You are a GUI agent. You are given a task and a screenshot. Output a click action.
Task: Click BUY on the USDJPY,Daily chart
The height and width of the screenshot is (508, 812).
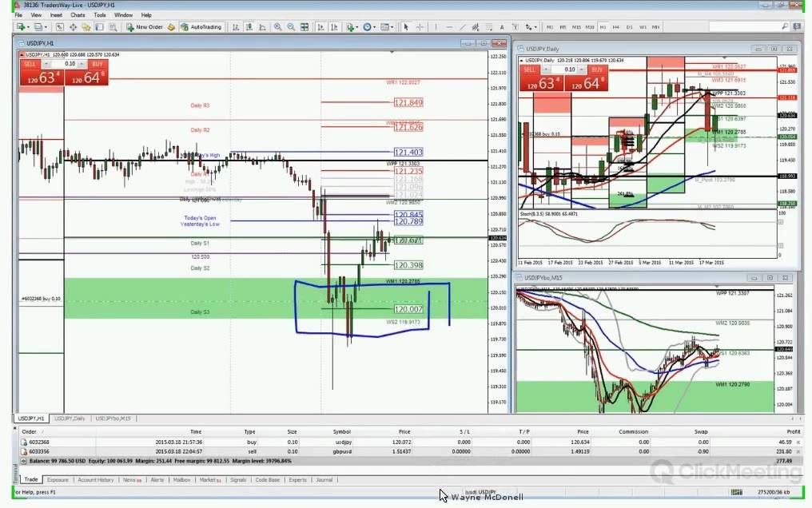596,69
